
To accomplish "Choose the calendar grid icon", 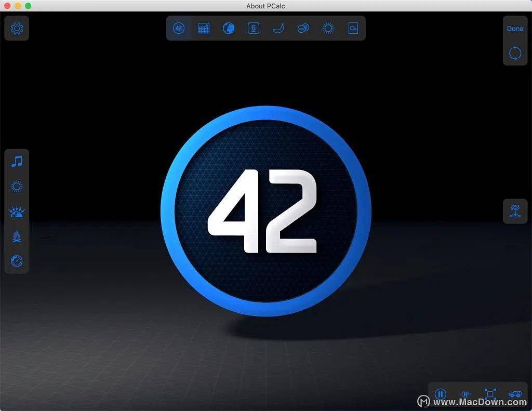I will click(204, 29).
